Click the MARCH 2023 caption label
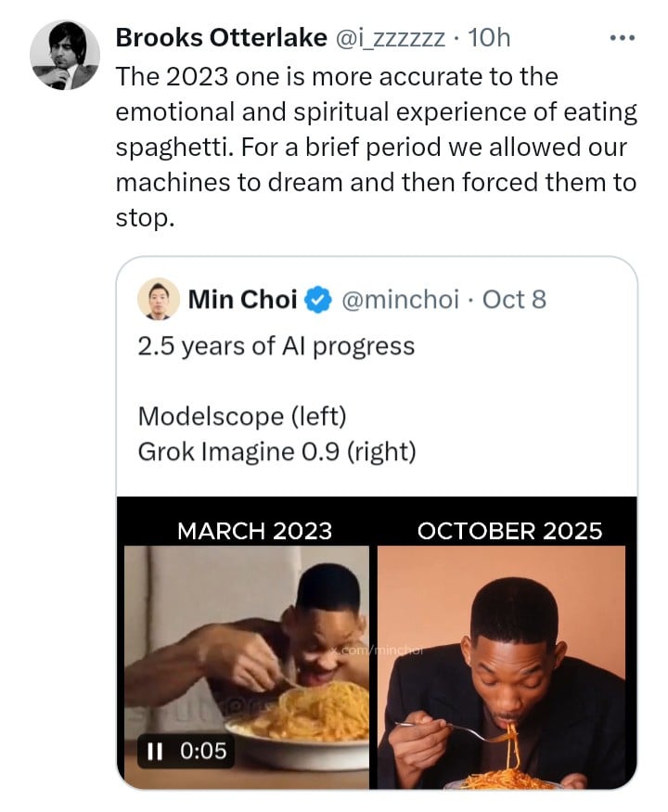Image resolution: width=668 pixels, height=812 pixels. 254,532
